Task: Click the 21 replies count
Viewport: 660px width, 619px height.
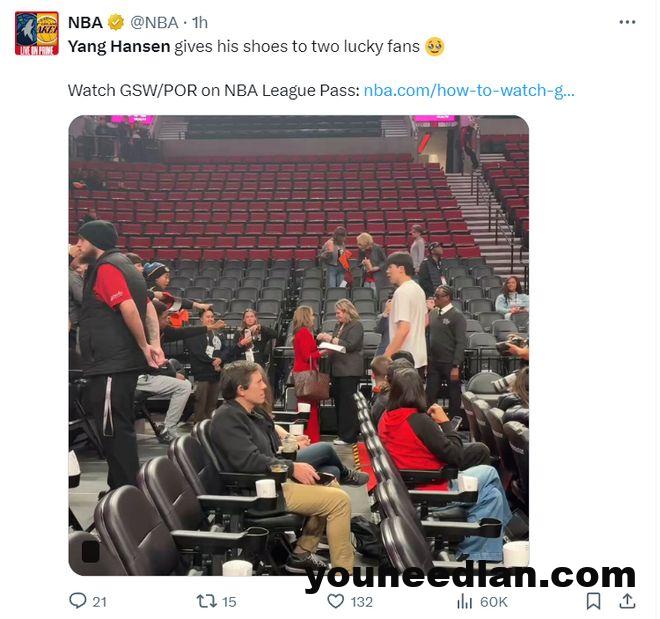Action: 99,602
